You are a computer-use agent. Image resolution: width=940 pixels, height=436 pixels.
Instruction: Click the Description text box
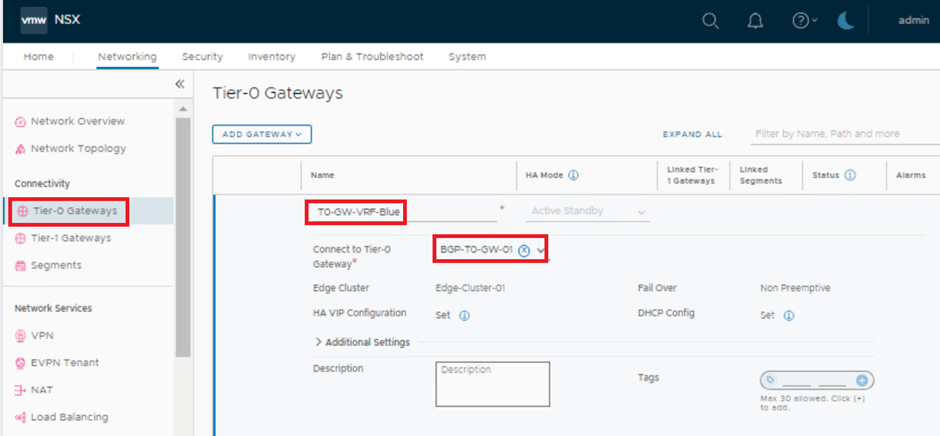click(493, 384)
